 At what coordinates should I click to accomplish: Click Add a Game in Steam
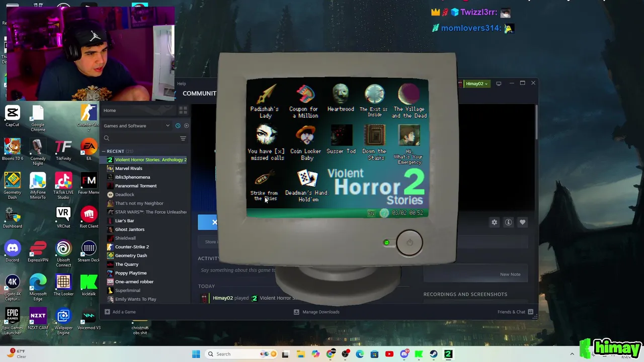tap(120, 312)
